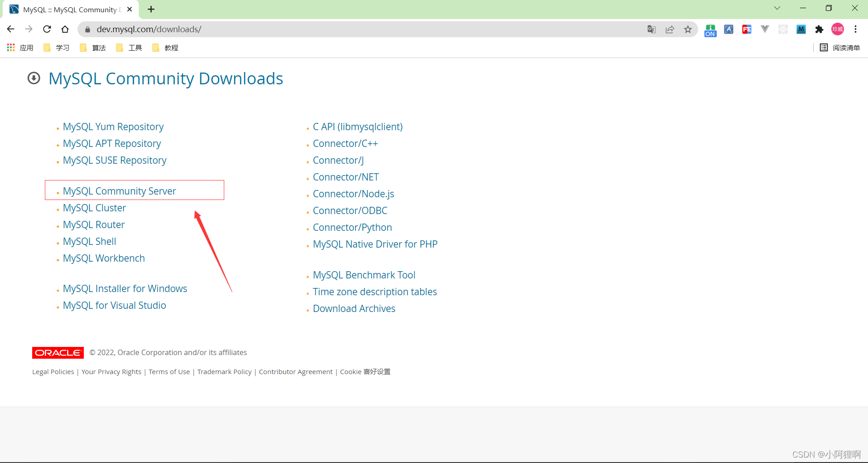
Task: Open a new browser tab
Action: (x=151, y=9)
